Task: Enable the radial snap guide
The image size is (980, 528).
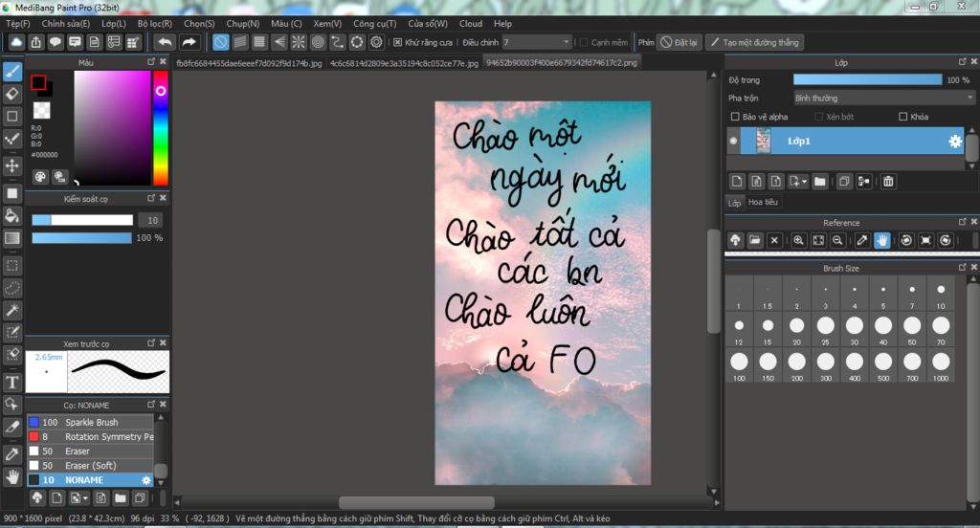Action: [299, 42]
